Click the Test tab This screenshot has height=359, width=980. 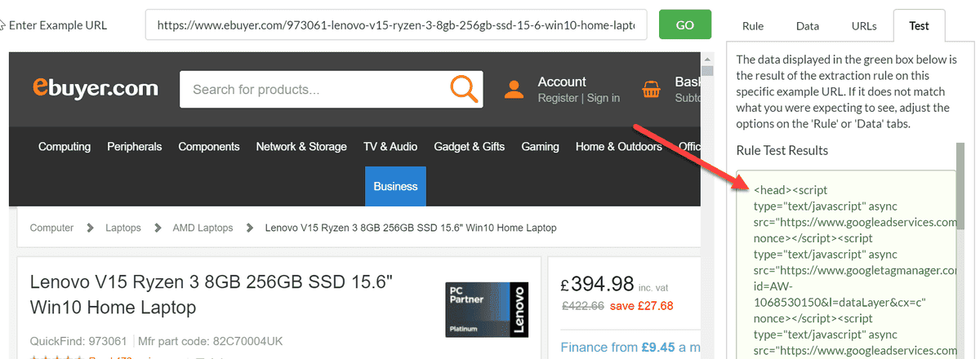coord(919,25)
